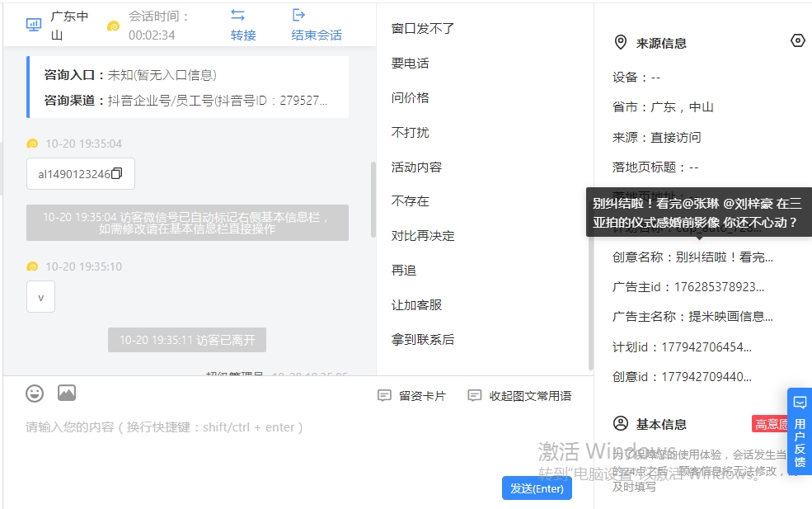Select the quick phrase 窗口发不了
The width and height of the screenshot is (812, 509).
[x=423, y=29]
